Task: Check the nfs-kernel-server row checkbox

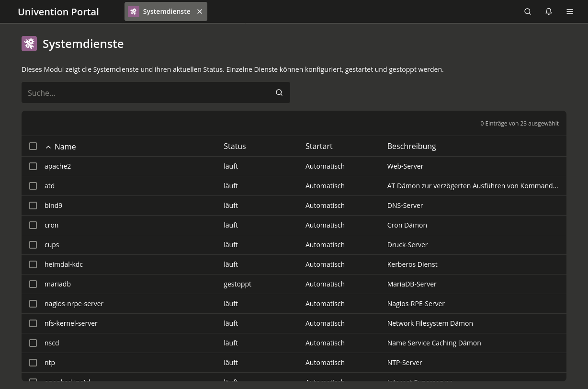Action: pyautogui.click(x=33, y=323)
